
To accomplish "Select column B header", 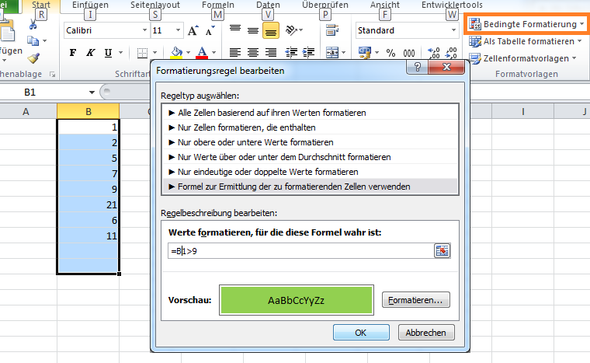I will (x=88, y=111).
